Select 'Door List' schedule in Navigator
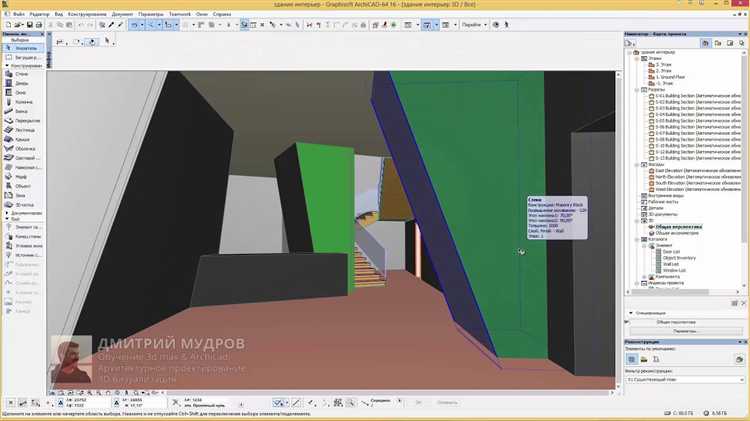750x421 pixels. [x=671, y=252]
